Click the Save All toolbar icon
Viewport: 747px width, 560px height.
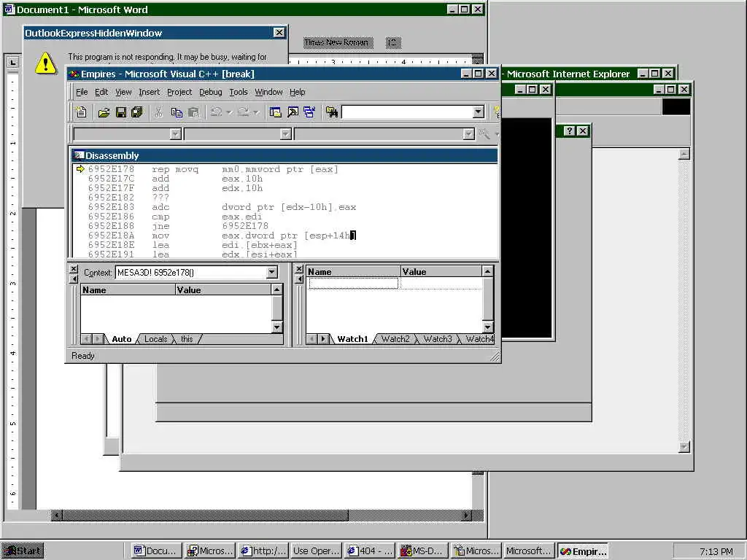[x=137, y=112]
